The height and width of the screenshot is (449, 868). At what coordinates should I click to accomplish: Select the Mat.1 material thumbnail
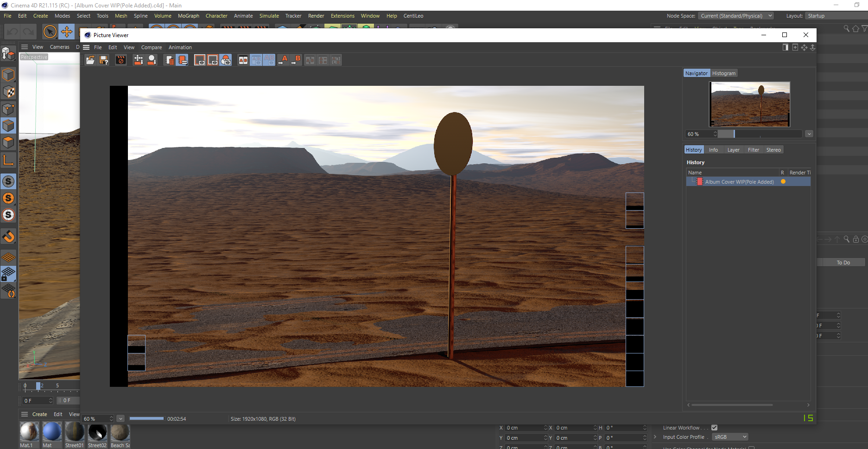click(x=29, y=432)
